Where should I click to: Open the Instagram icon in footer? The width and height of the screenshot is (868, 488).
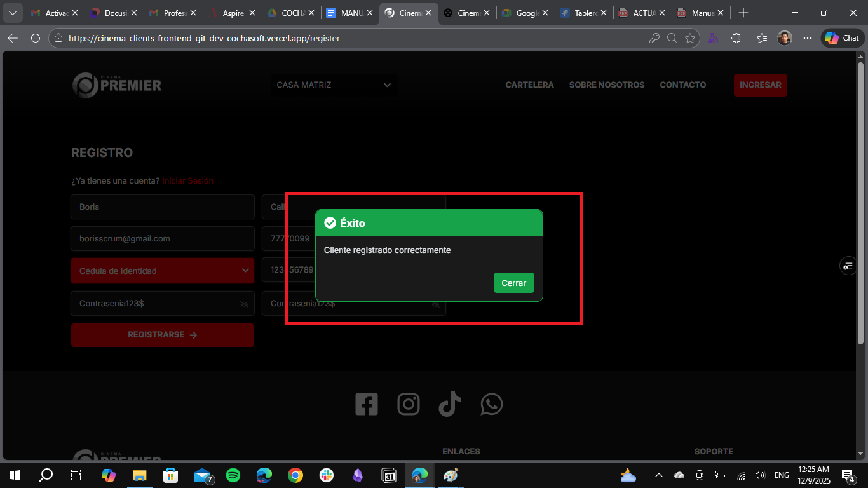click(x=409, y=403)
